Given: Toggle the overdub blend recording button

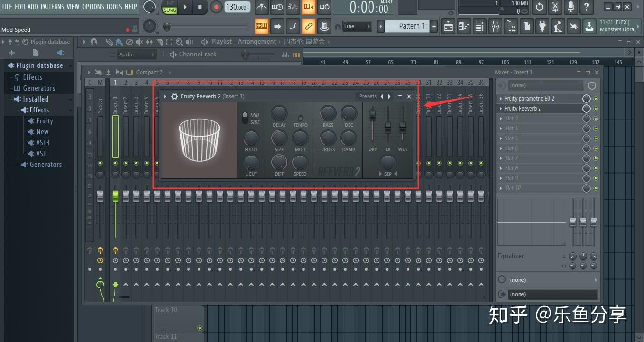Looking at the screenshot, I should (x=309, y=7).
